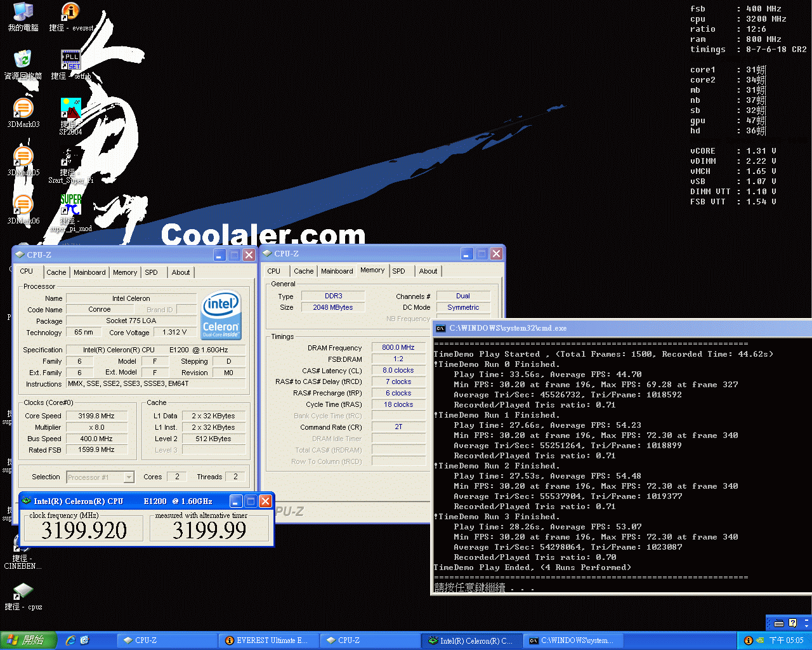This screenshot has width=812, height=650.
Task: Select the super_pi_mod desktop shortcut
Action: [x=70, y=206]
